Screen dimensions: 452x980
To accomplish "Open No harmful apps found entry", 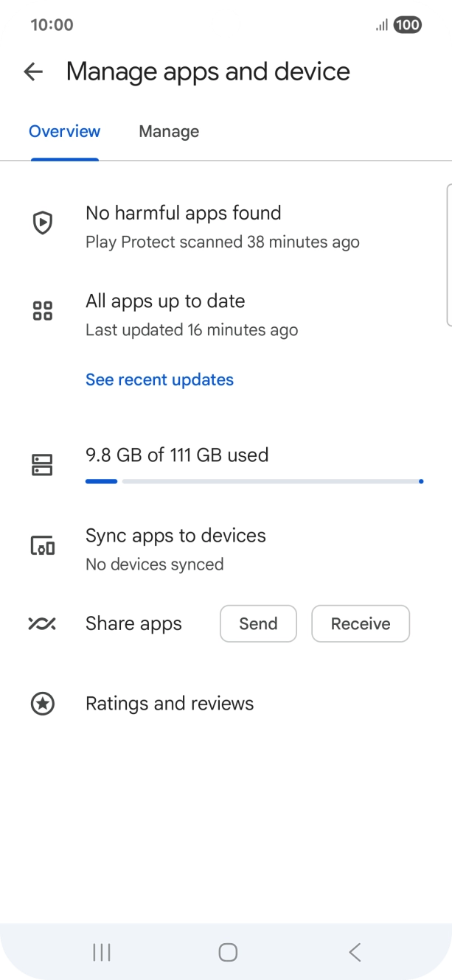I will (184, 214).
